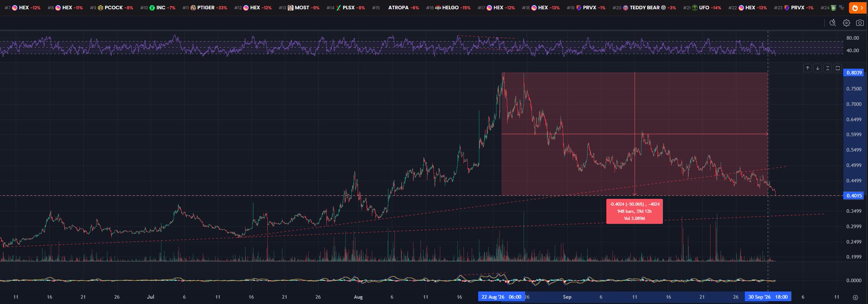The width and height of the screenshot is (868, 304).
Task: Open the #12 HEX ticker entry
Action: (253, 8)
